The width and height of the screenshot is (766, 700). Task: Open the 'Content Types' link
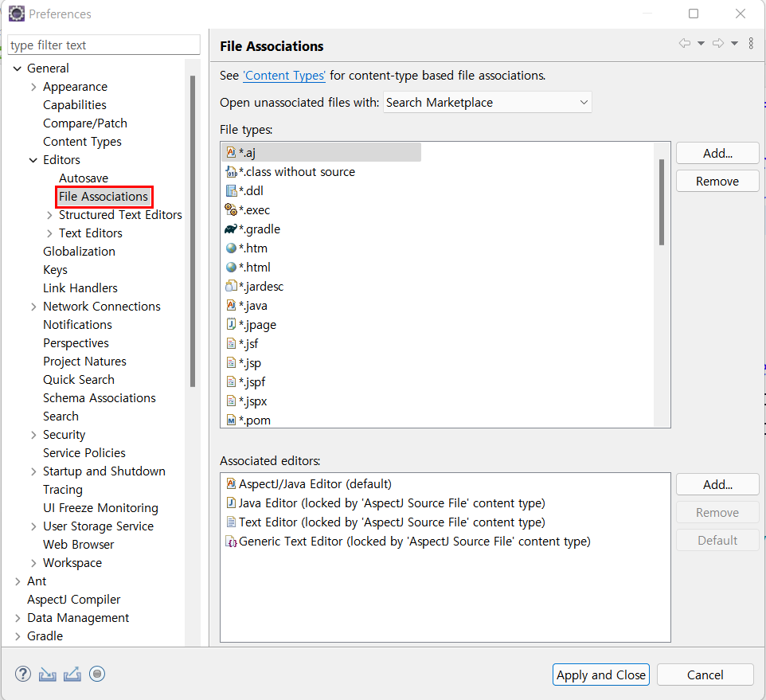(284, 76)
